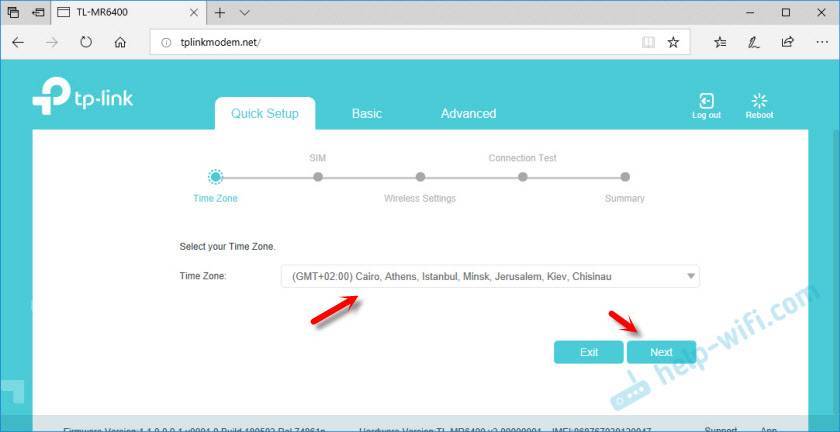Viewport: 840px width, 432px height.
Task: Click the Log out icon
Action: (x=706, y=106)
